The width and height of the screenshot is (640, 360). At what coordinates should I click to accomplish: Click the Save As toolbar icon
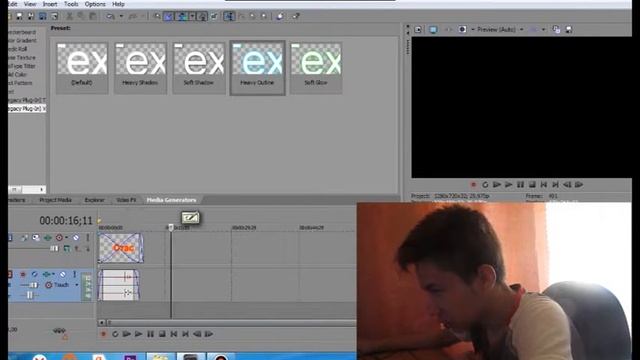click(x=31, y=16)
